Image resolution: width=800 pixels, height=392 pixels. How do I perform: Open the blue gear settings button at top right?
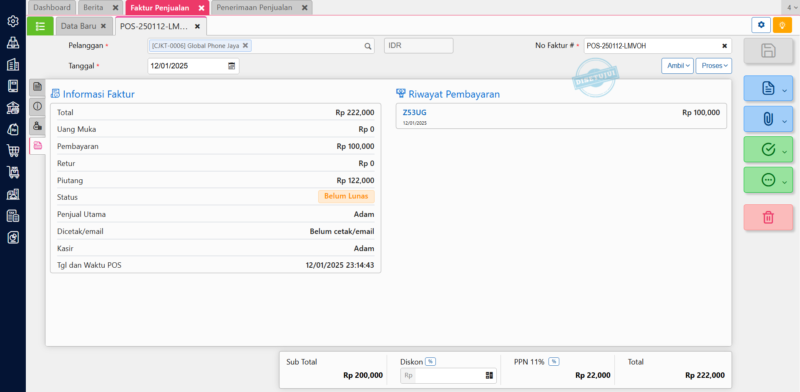tap(761, 25)
